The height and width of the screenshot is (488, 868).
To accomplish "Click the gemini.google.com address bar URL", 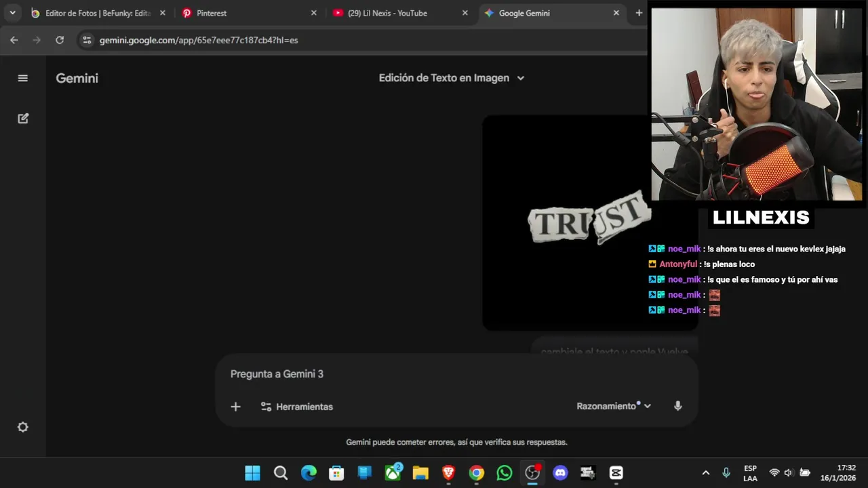I will (199, 40).
